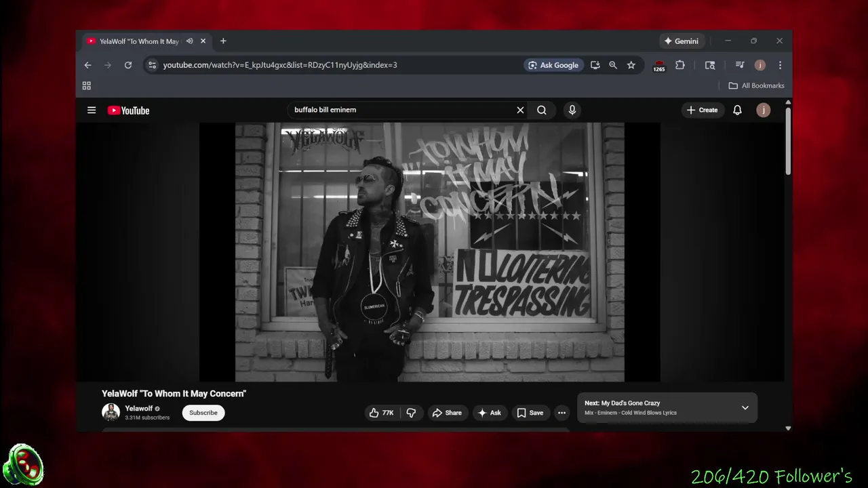Click the sidebar search icon next to extensions
The height and width of the screenshot is (488, 868).
click(710, 65)
